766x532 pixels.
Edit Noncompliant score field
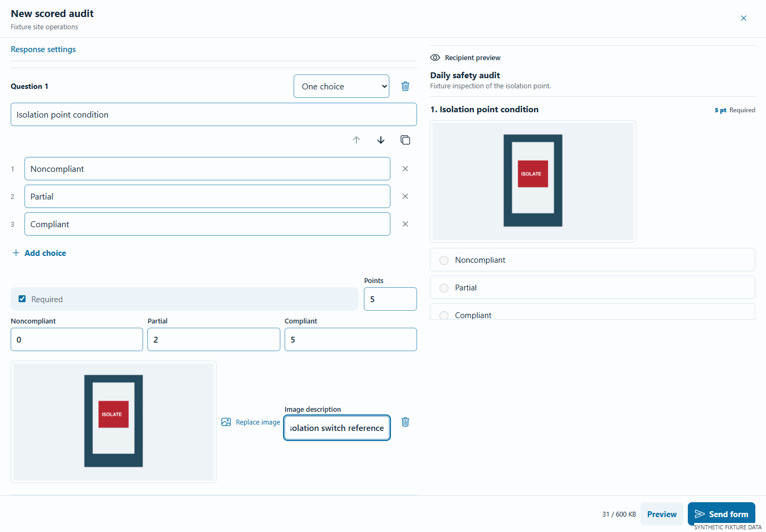click(77, 339)
